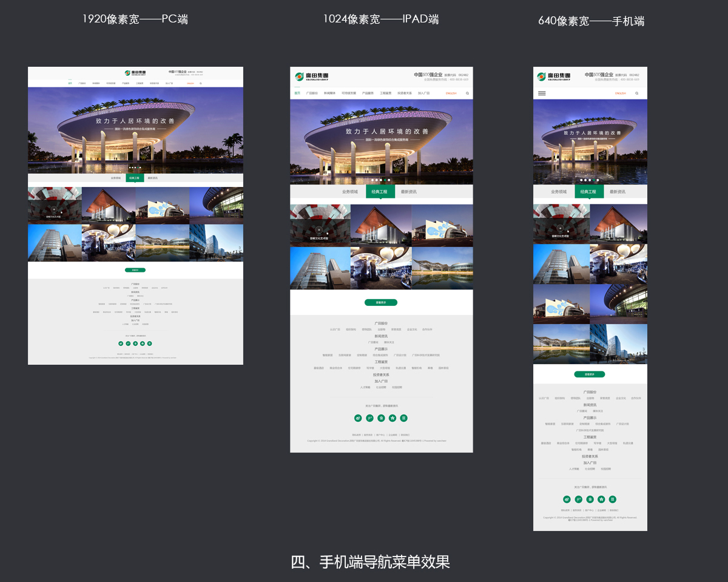728x582 pixels.
Task: Click the Weibo icon in the mobile footer
Action: (567, 499)
